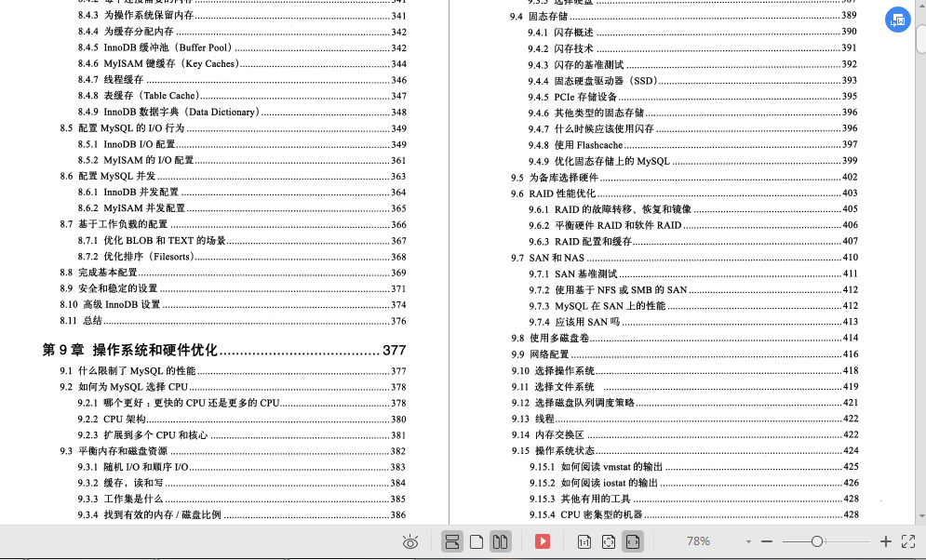Select 9.3.1 随机 I/O 和顺序 I/O
This screenshot has width=926, height=560.
point(242,467)
